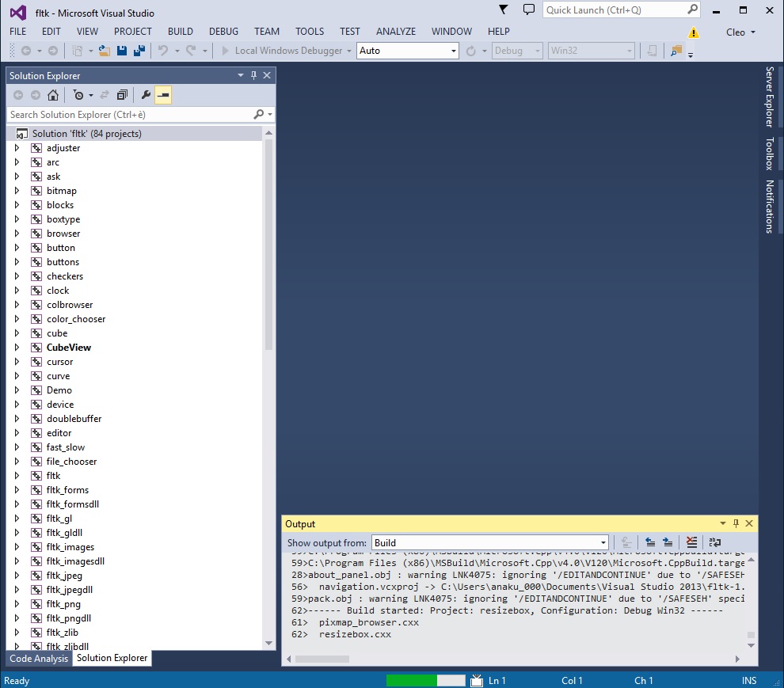
Task: Open the debugger target dropdown arrow
Action: coord(349,51)
